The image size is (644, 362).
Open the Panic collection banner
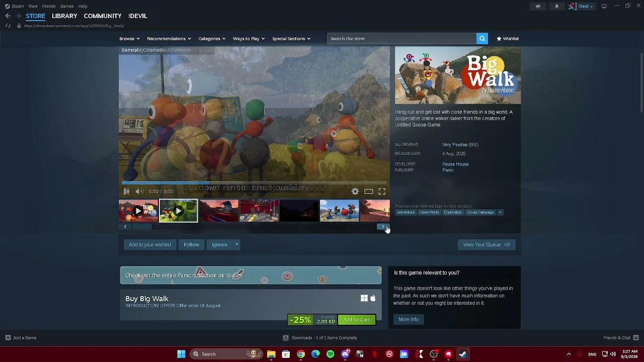(x=251, y=275)
